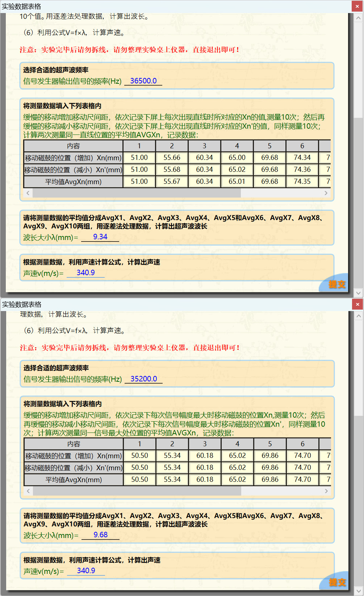Viewport: 364px width, 596px height.
Task: Close the window showing frequency 35200.0
Action: [x=357, y=304]
